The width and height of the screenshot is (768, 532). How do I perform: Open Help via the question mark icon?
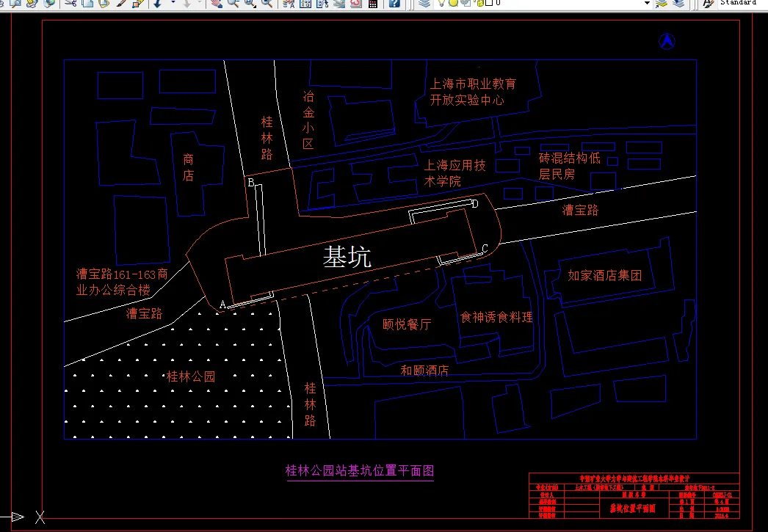click(394, 5)
